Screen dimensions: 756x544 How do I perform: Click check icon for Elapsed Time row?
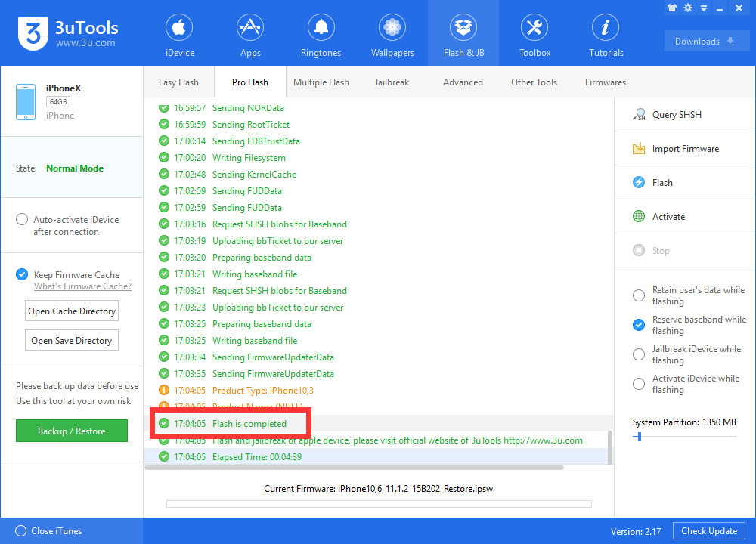[164, 456]
